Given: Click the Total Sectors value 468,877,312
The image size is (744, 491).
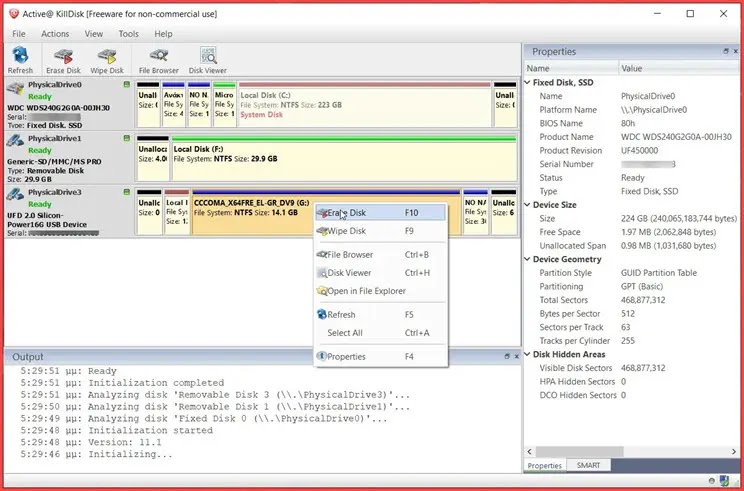Looking at the screenshot, I should (x=643, y=300).
